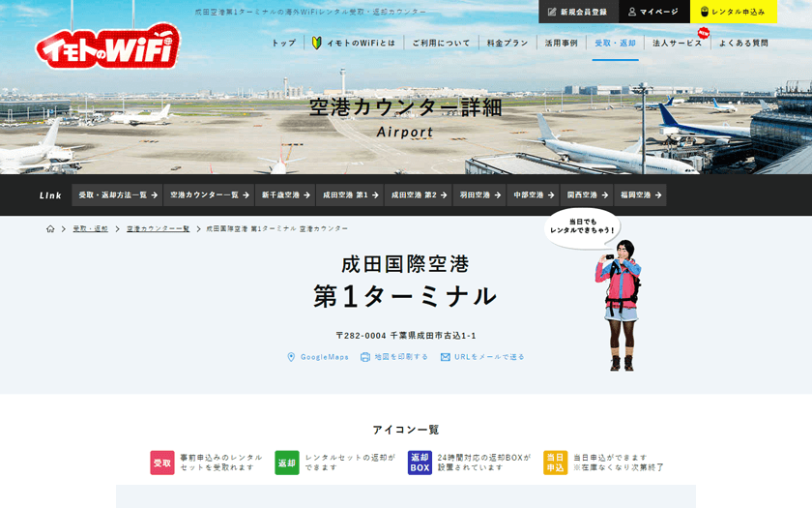Click the green 返却 legend icon

click(x=287, y=463)
